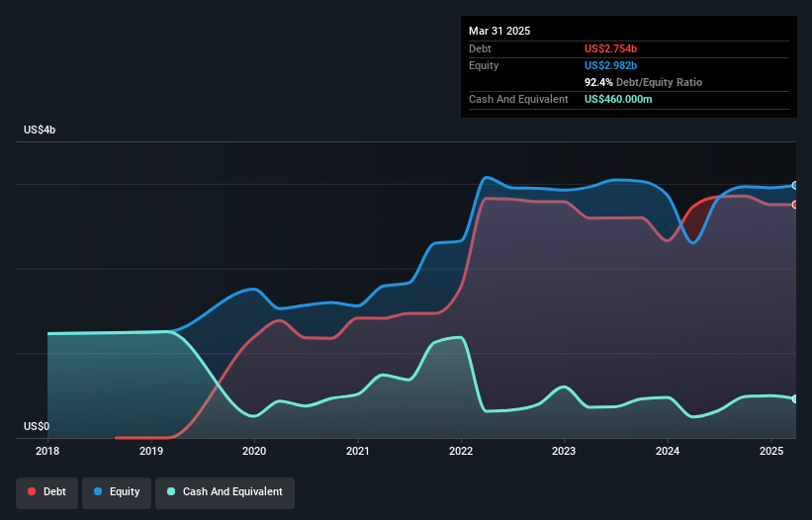Select the teal Cash endpoint marker on chart
Image resolution: width=812 pixels, height=520 pixels.
(x=795, y=399)
